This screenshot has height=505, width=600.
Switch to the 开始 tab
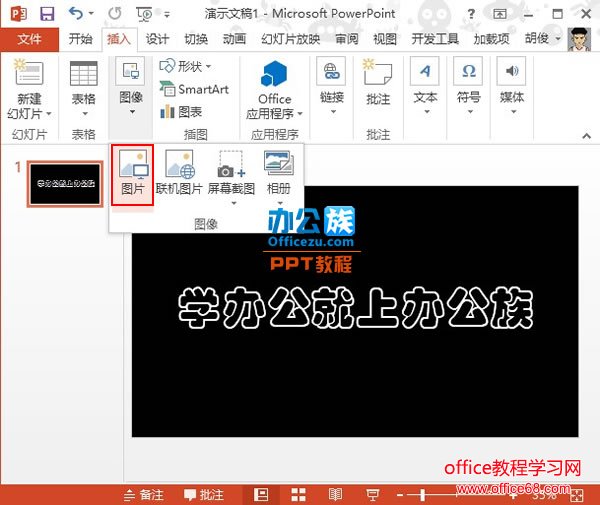pyautogui.click(x=80, y=39)
